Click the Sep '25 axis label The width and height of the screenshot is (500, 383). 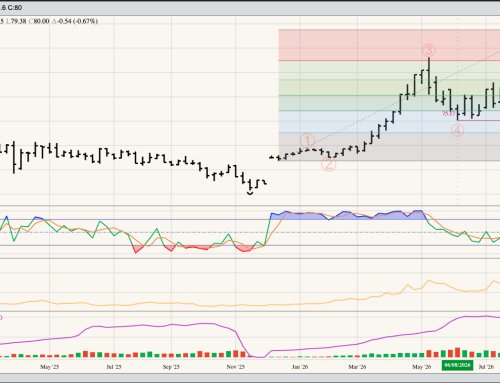tap(171, 367)
